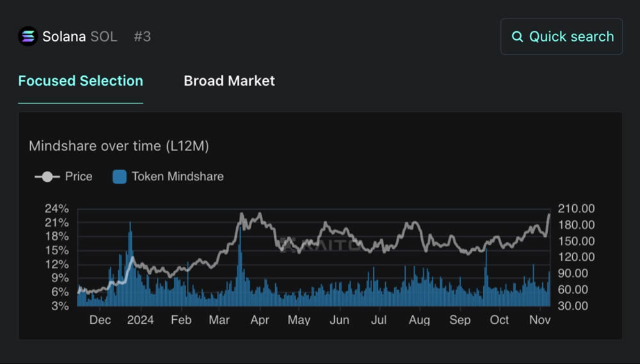The image size is (640, 364).
Task: Toggle the Price series legend label
Action: click(79, 177)
